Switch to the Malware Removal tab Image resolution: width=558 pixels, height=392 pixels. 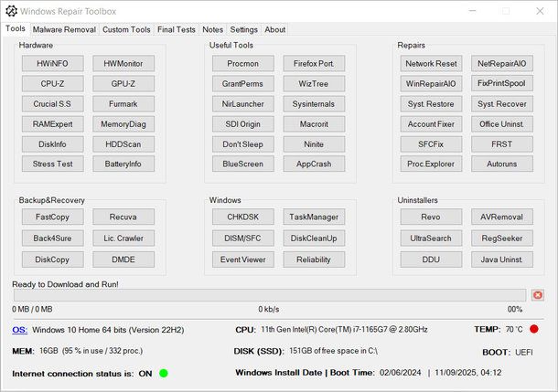tap(64, 29)
